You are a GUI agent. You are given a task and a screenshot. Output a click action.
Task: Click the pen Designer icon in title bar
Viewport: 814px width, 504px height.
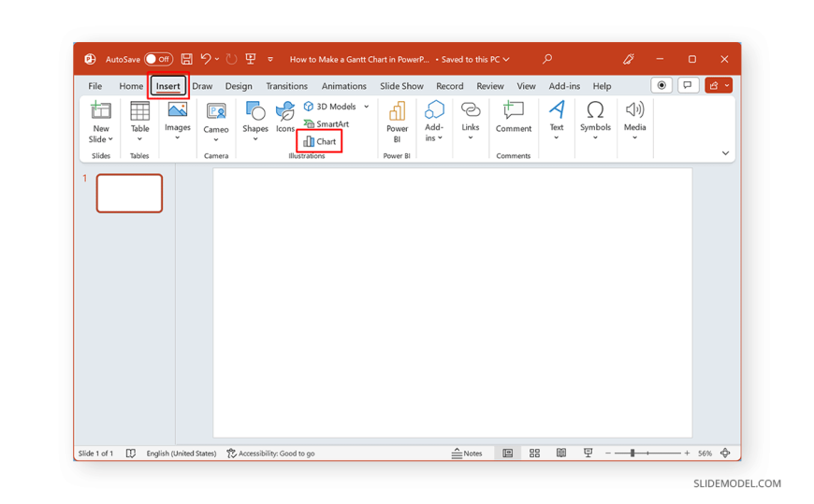629,59
